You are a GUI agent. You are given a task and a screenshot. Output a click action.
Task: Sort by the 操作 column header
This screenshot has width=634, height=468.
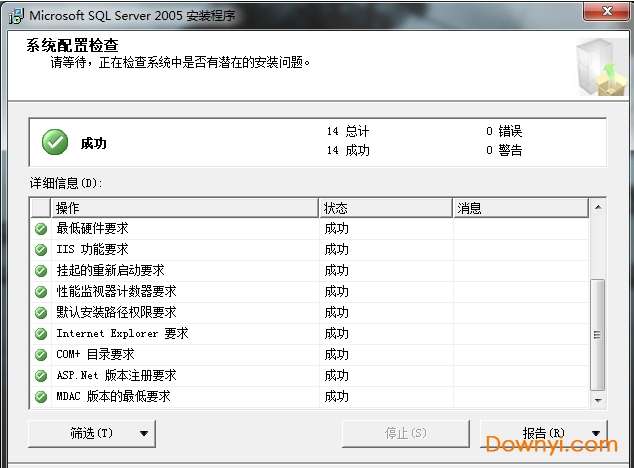pos(184,208)
